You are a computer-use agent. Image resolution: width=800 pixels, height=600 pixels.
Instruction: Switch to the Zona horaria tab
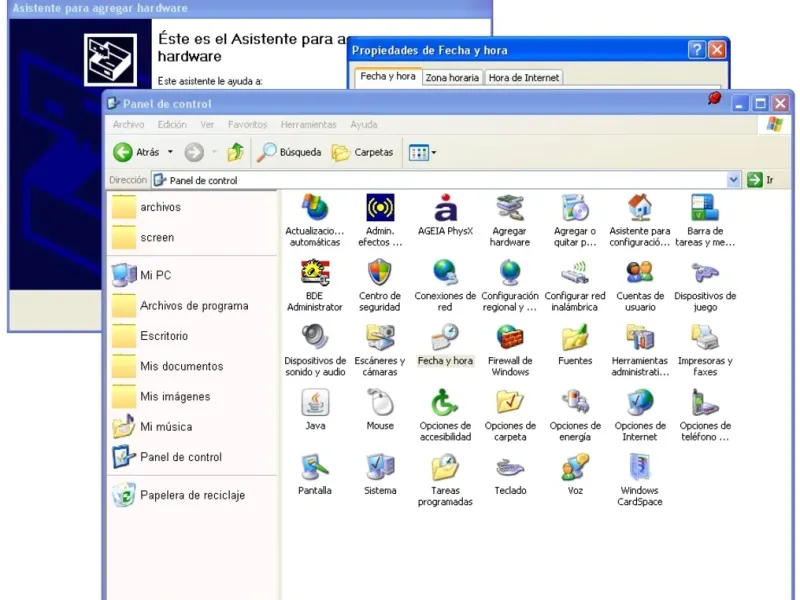(x=453, y=78)
